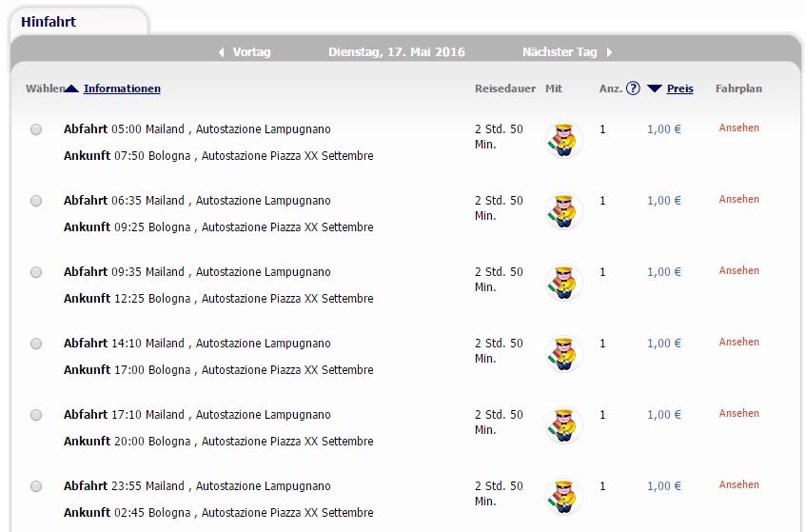Click the operator mascot icon for 09:35 departure
The image size is (806, 532).
pyautogui.click(x=564, y=283)
